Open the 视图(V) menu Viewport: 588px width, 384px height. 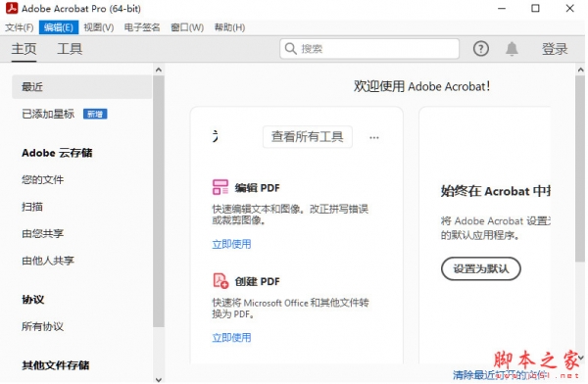pos(99,27)
